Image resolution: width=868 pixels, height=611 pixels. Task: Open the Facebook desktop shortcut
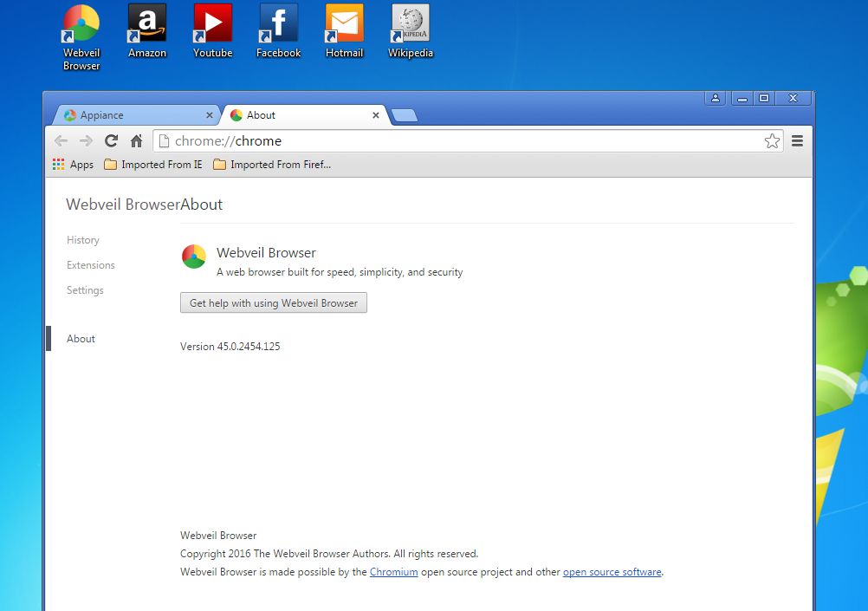point(278,31)
